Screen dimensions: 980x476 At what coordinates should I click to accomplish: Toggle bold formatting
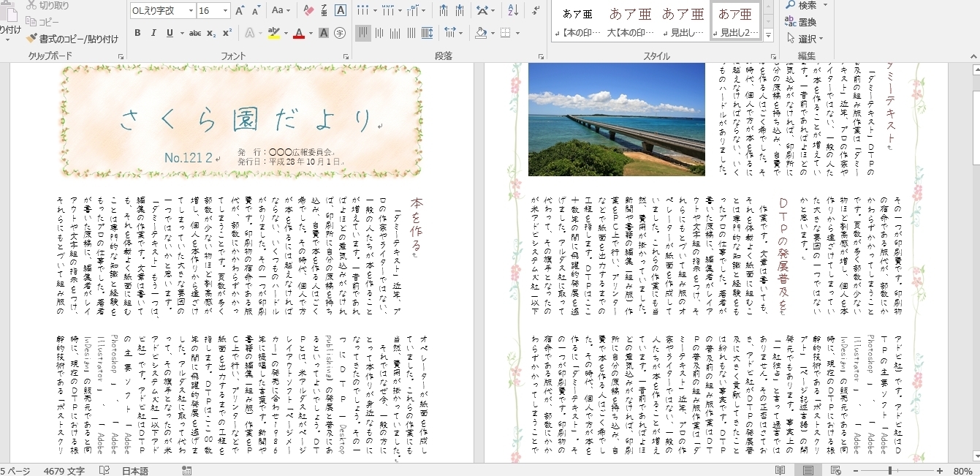tap(138, 32)
